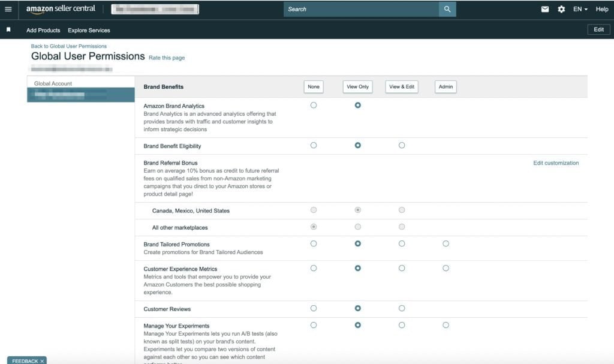The width and height of the screenshot is (614, 364).
Task: Set Manage Your Experiments to View & Edit
Action: pyautogui.click(x=401, y=325)
